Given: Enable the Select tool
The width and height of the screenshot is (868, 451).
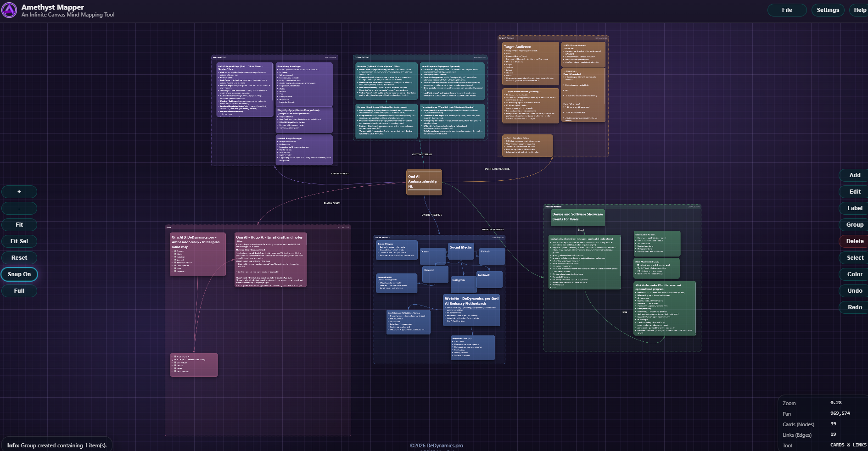Looking at the screenshot, I should point(855,258).
